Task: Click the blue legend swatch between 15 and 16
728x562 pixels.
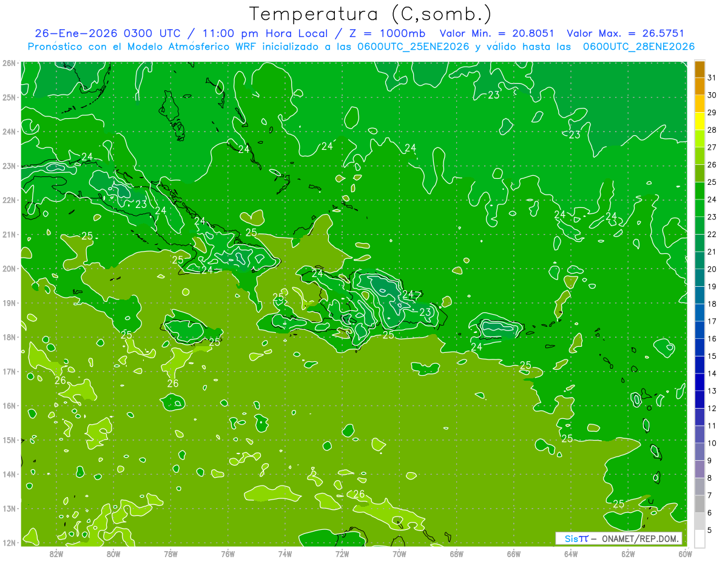Action: [699, 347]
